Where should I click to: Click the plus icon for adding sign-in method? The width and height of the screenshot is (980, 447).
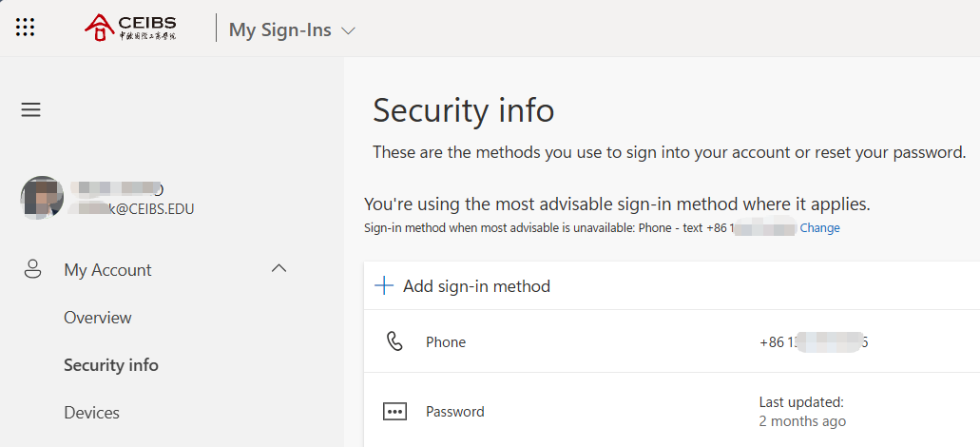[x=384, y=286]
